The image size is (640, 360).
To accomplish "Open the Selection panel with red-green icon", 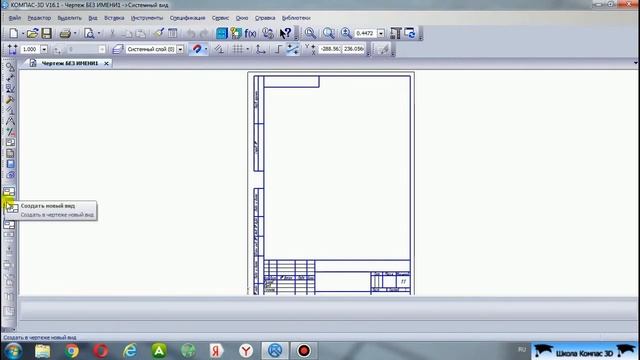I will (x=10, y=132).
